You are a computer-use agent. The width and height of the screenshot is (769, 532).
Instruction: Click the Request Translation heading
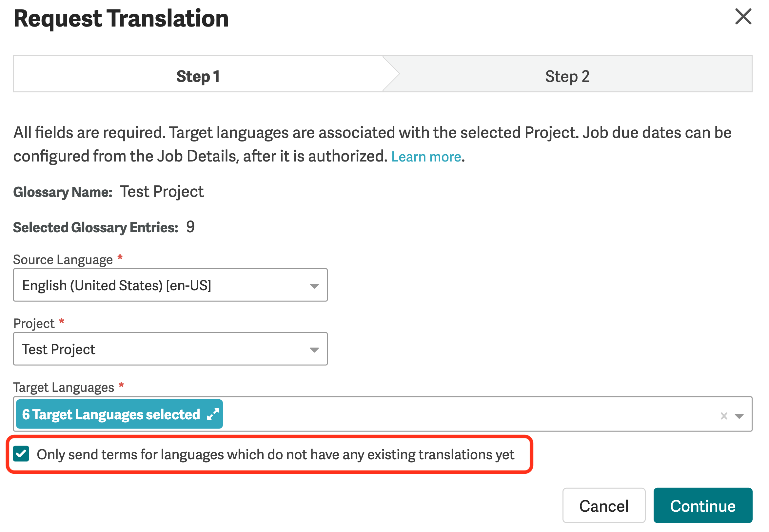121,19
